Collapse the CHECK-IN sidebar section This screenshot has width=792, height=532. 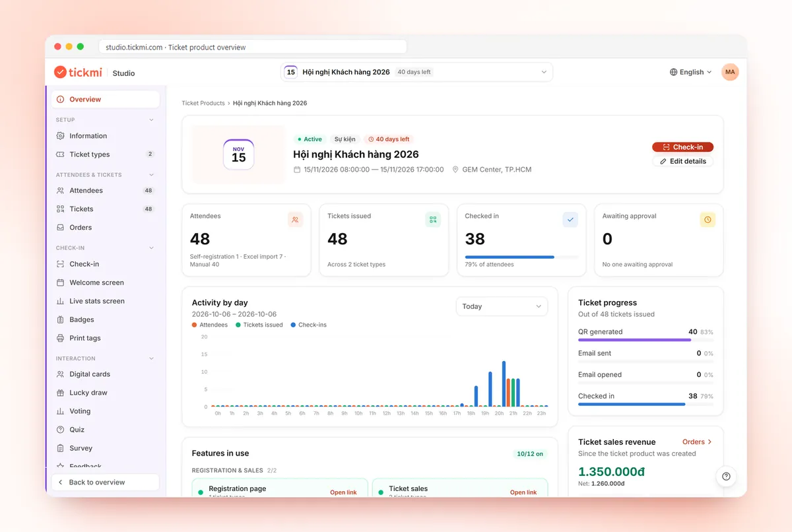151,248
